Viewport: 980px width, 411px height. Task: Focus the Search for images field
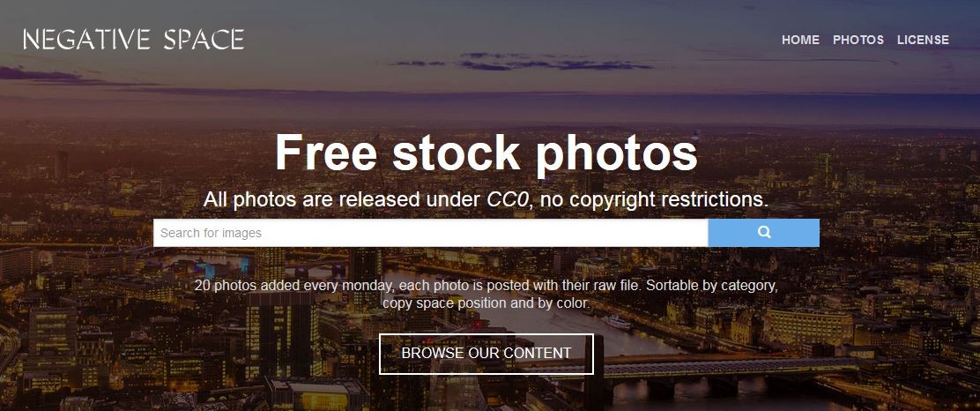431,233
